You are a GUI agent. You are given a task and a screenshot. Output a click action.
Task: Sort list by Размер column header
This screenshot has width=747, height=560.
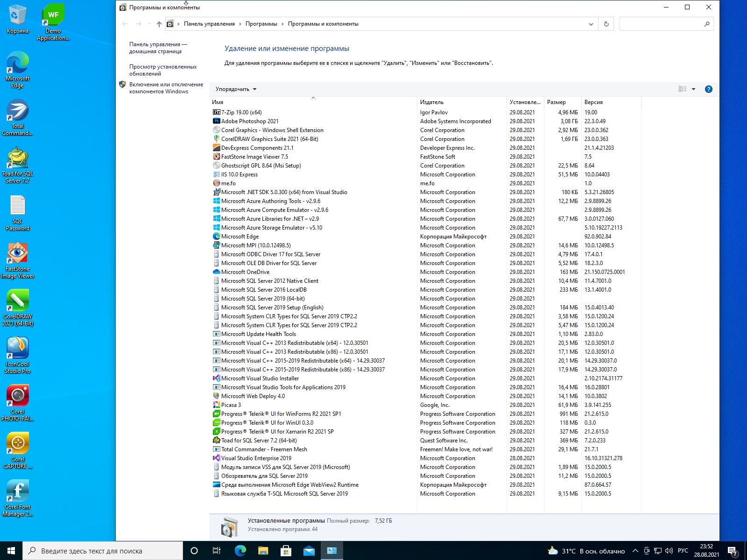pyautogui.click(x=556, y=102)
